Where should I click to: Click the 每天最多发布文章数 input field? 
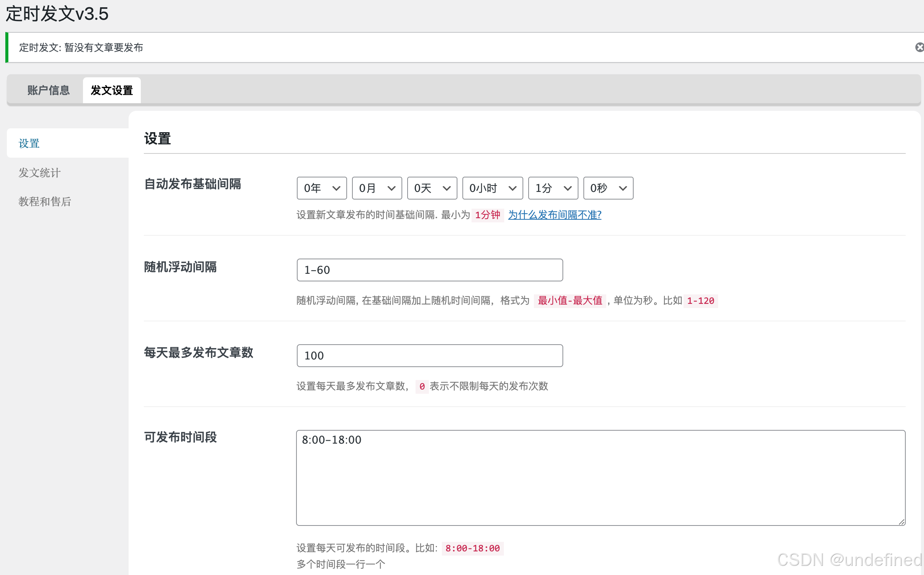click(x=429, y=356)
